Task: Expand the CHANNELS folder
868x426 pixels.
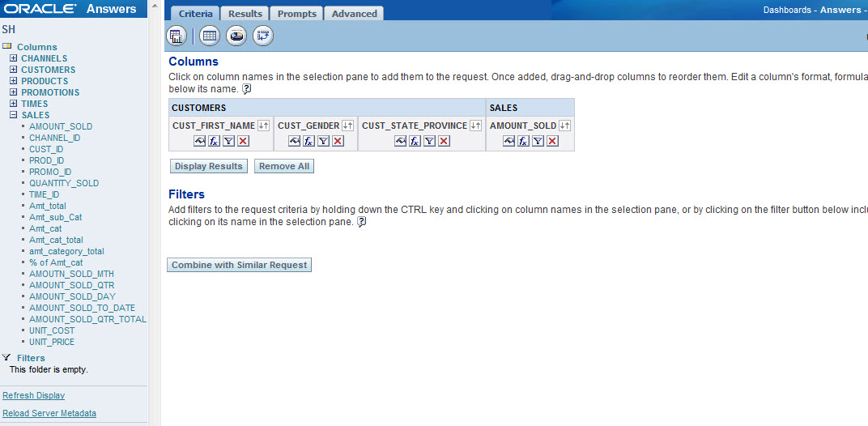Action: point(13,58)
